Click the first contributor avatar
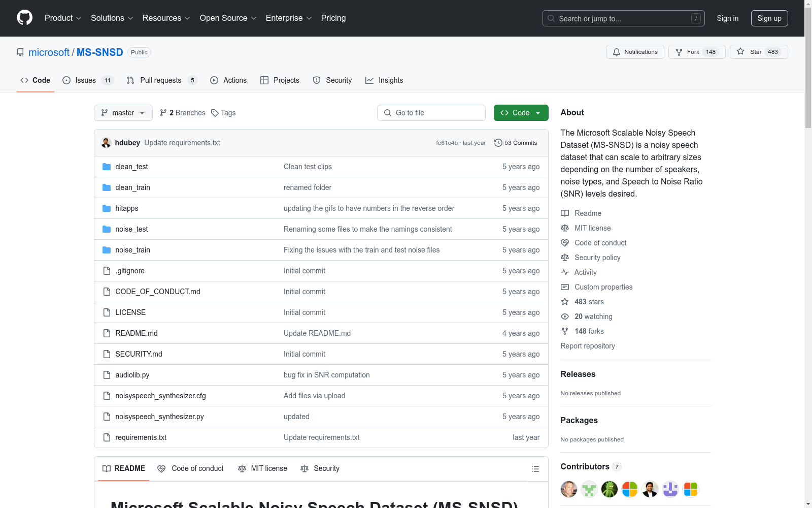812x508 pixels. pos(569,489)
